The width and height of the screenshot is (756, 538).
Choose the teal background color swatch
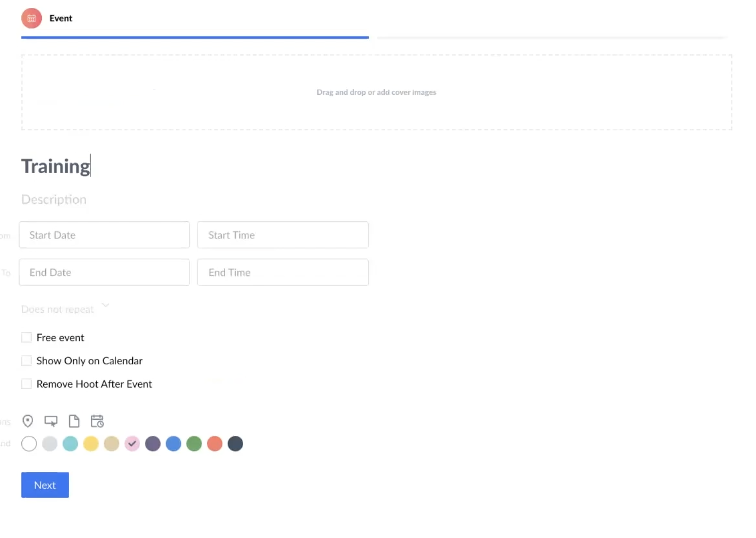tap(70, 444)
